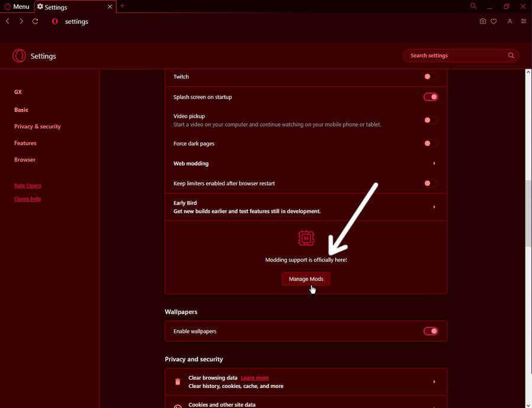This screenshot has height=408, width=532.
Task: Open Learn more link for clearing data
Action: pyautogui.click(x=254, y=378)
